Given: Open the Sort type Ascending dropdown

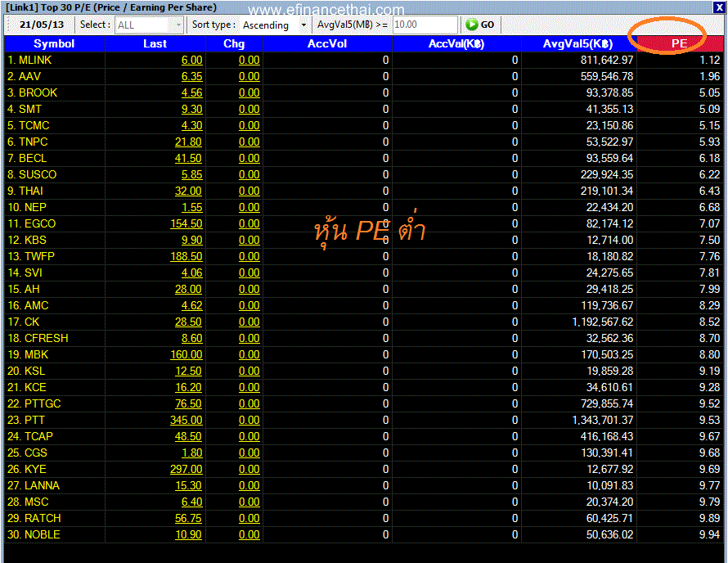Looking at the screenshot, I should point(275,25).
